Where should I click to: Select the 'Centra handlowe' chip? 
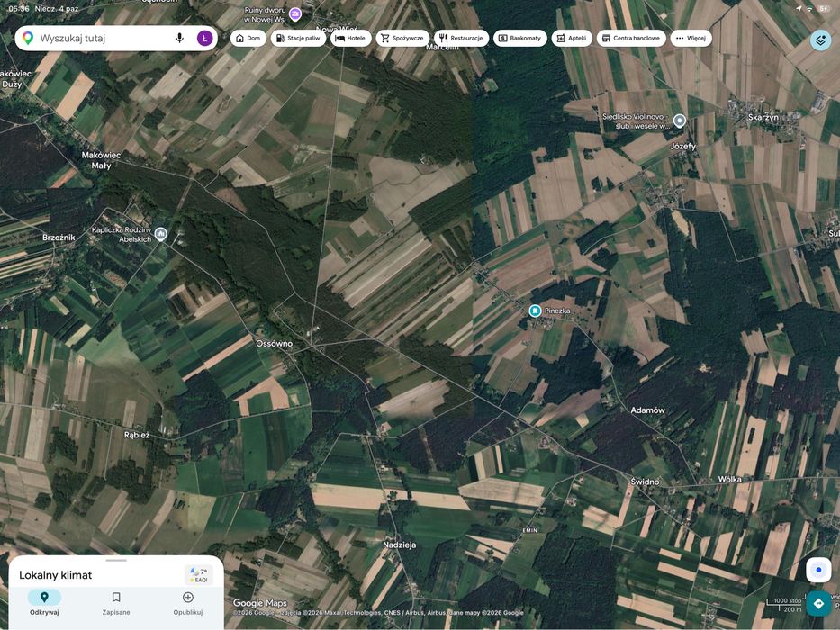[x=631, y=38]
